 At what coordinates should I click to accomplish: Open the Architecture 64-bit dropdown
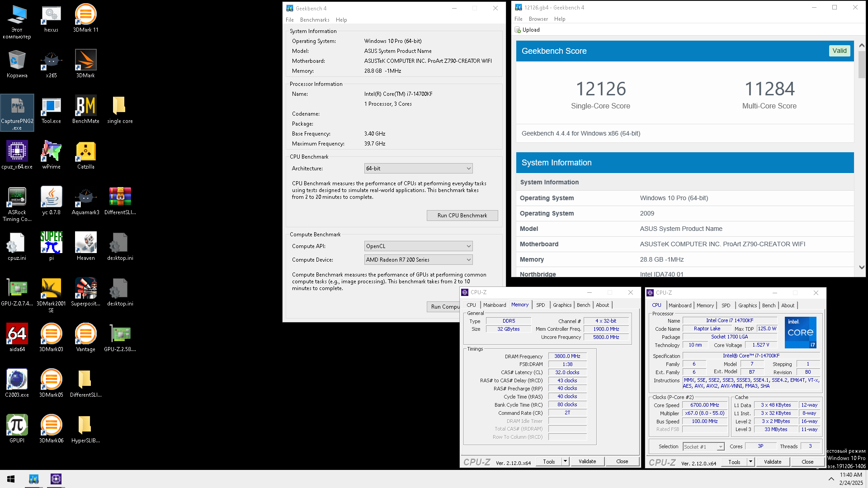pos(418,169)
